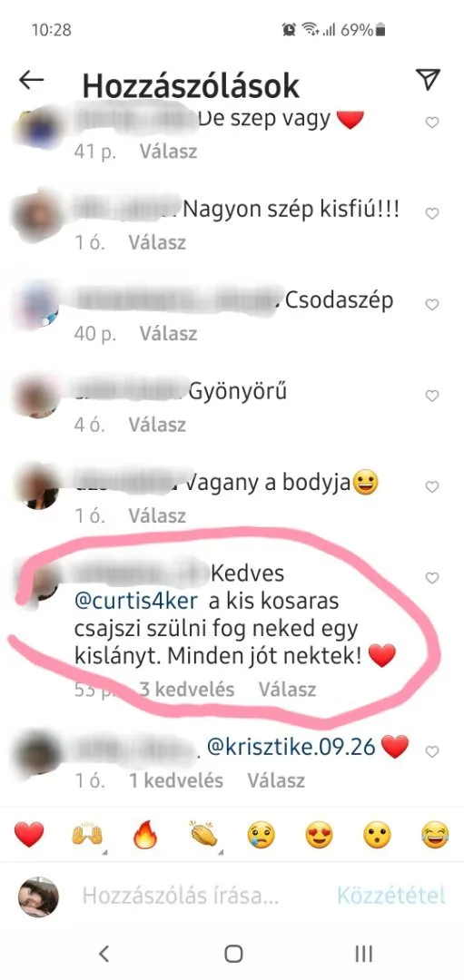Tap the heart next to 'Gyönyörű'
Viewport: 464px width, 980px height.
coord(432,396)
